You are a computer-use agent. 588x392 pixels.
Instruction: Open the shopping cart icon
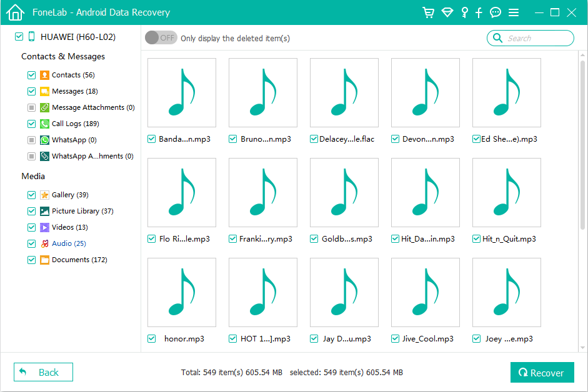428,12
